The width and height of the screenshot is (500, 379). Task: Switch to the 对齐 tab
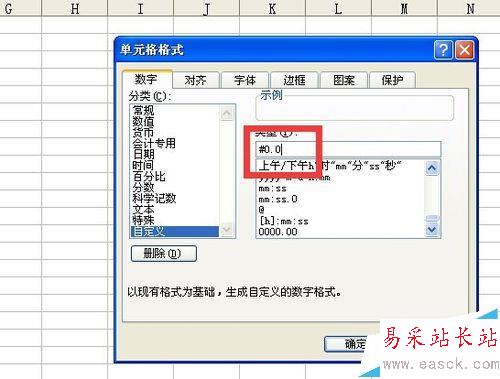point(196,80)
